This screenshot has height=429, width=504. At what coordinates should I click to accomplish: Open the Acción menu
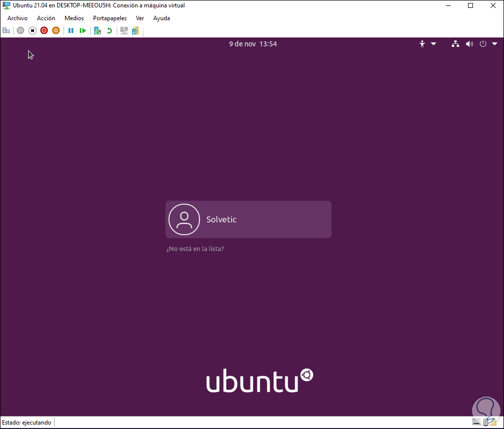(46, 18)
